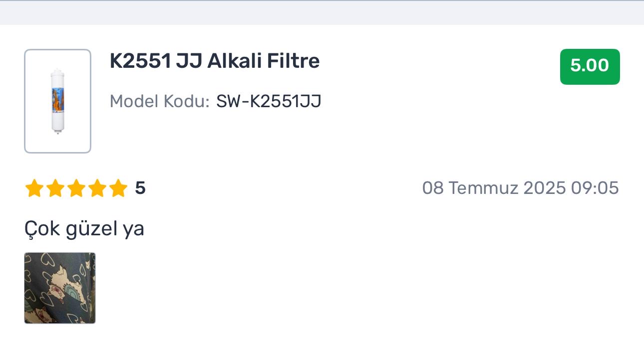The width and height of the screenshot is (644, 338).
Task: Click the Temmuz month in the review date
Action: coord(484,188)
